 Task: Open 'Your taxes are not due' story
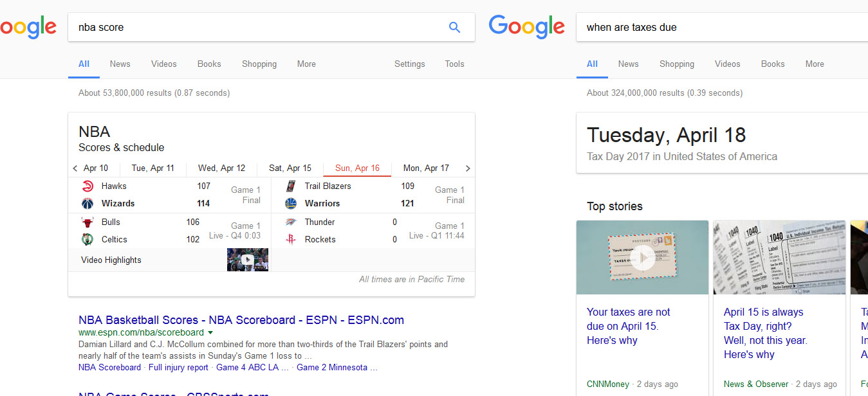(629, 327)
